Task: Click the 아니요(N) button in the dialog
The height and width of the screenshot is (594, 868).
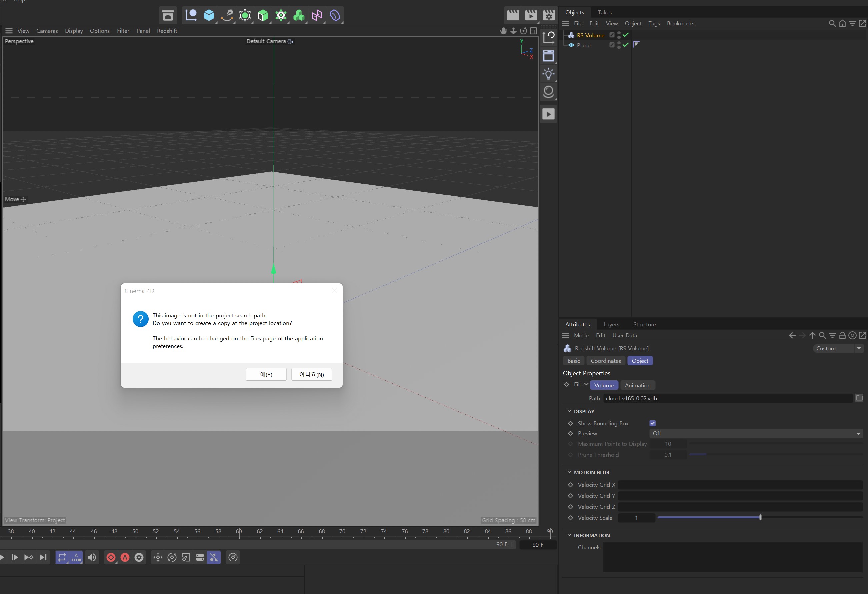Action: tap(311, 374)
